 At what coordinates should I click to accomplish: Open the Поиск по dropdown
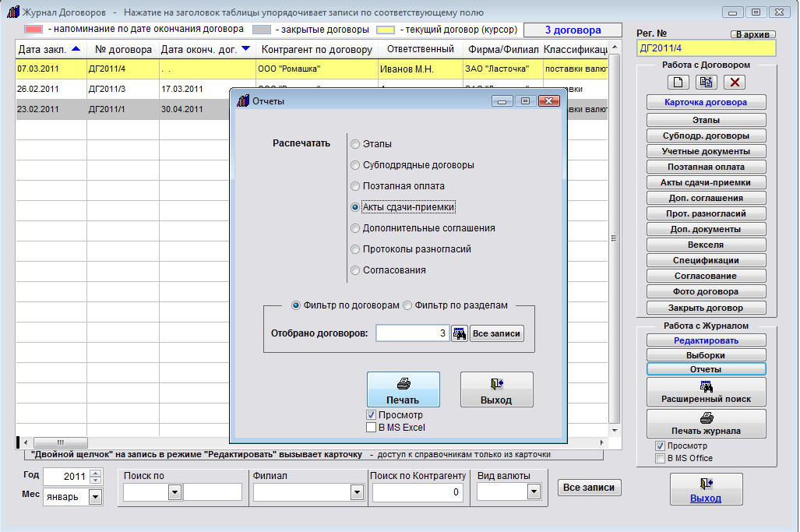[x=174, y=493]
